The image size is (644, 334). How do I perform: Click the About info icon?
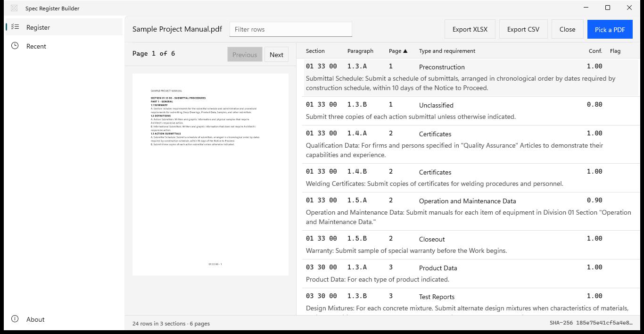point(15,319)
